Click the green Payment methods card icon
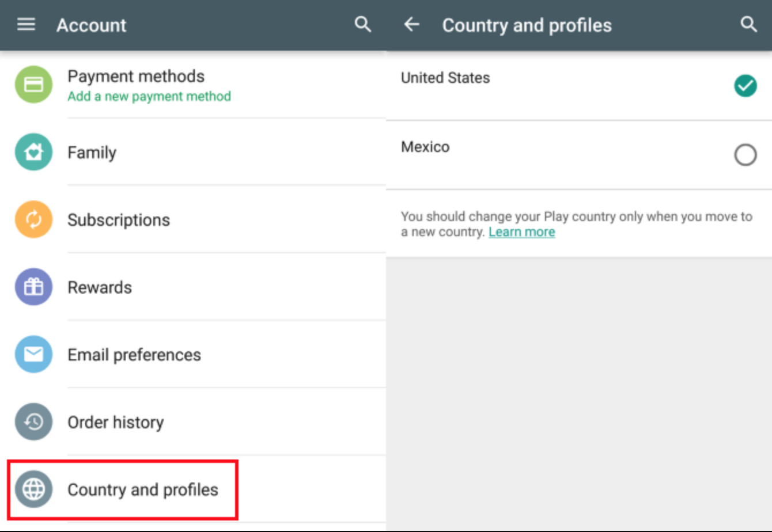772x532 pixels. pos(33,85)
